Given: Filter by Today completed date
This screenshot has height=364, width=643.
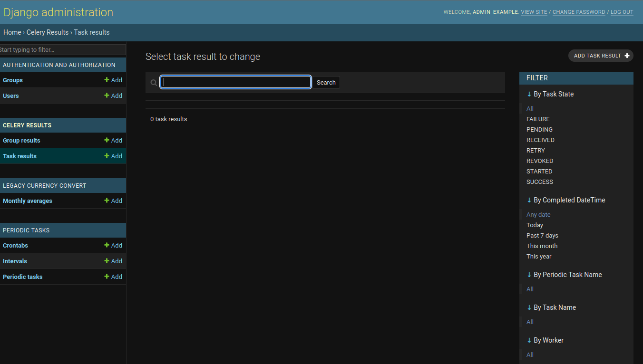Looking at the screenshot, I should [x=535, y=225].
